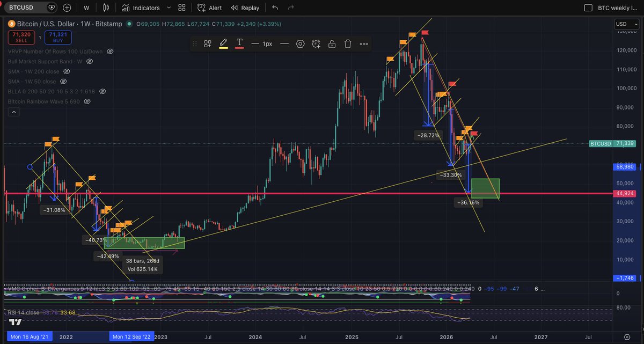Unhide the SMA 1W 200 close indicator
644x344 pixels.
point(67,71)
